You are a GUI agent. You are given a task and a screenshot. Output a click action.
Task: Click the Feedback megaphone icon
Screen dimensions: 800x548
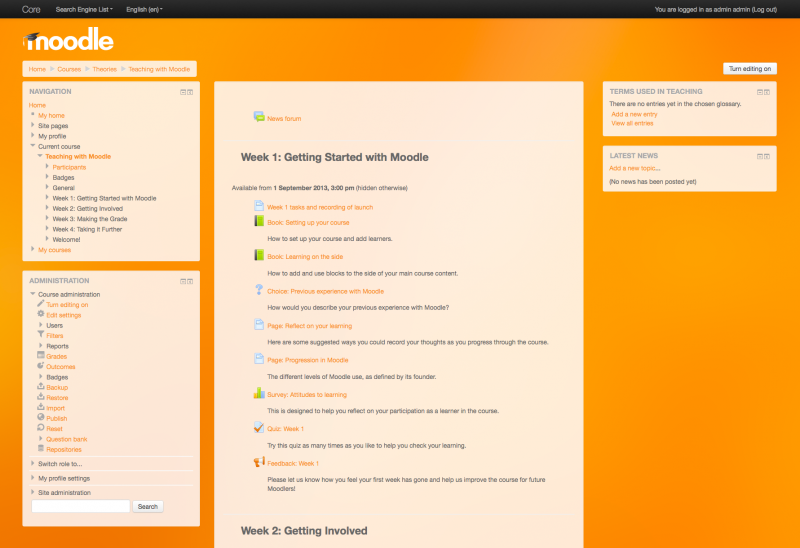pos(259,462)
